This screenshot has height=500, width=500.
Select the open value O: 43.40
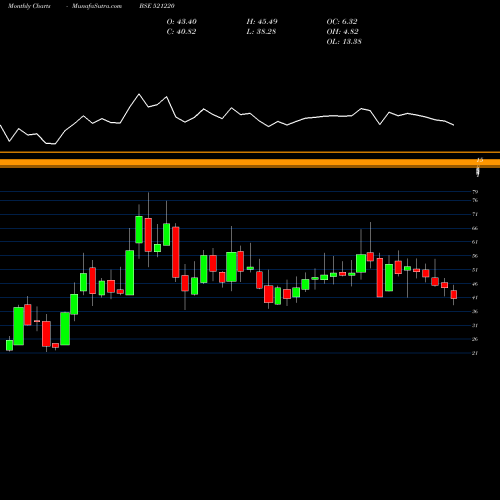click(x=182, y=22)
